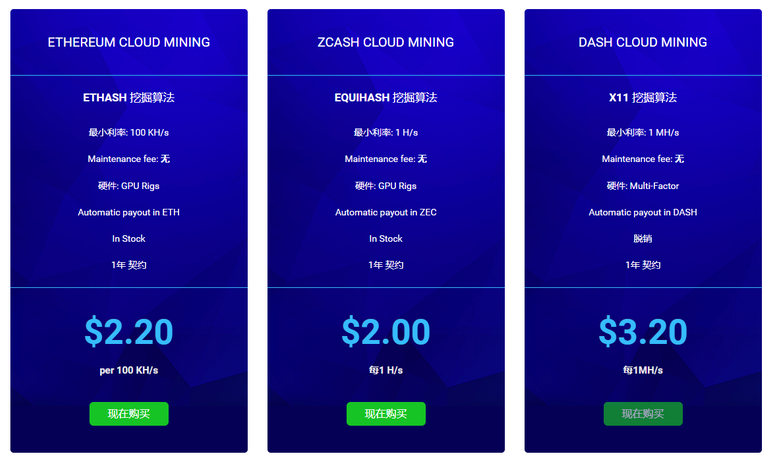
Task: Click the ETHASH 挖掘算法 label
Action: coord(129,98)
